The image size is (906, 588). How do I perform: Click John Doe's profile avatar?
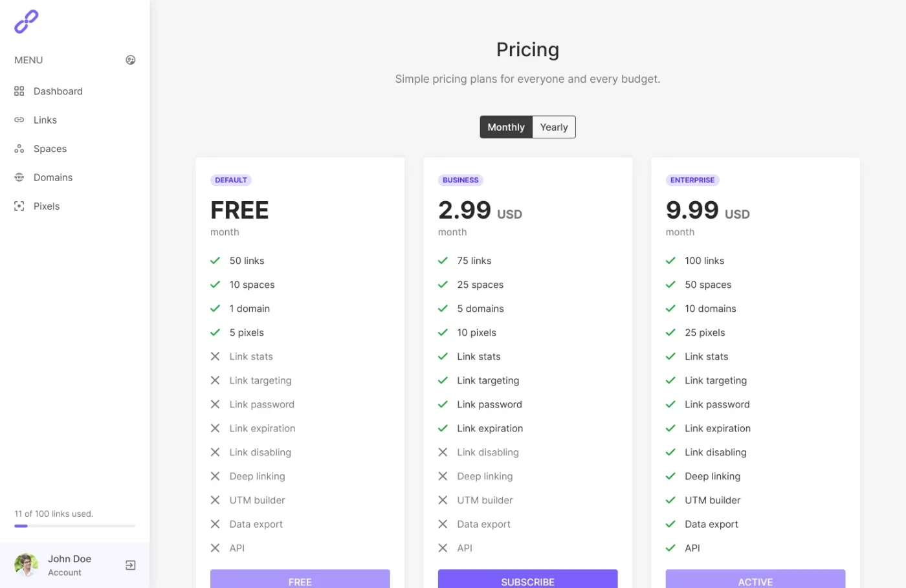pyautogui.click(x=27, y=565)
